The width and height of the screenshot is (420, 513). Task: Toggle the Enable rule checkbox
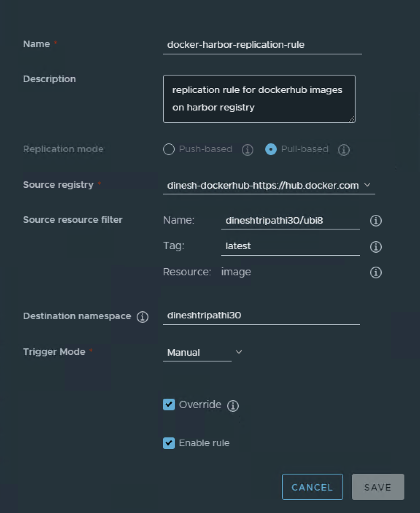click(169, 443)
